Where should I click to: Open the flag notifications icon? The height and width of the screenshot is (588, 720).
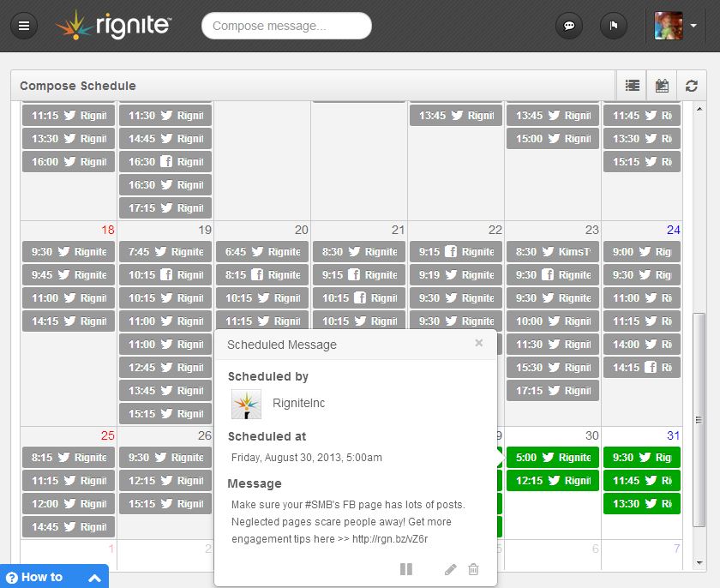point(614,26)
